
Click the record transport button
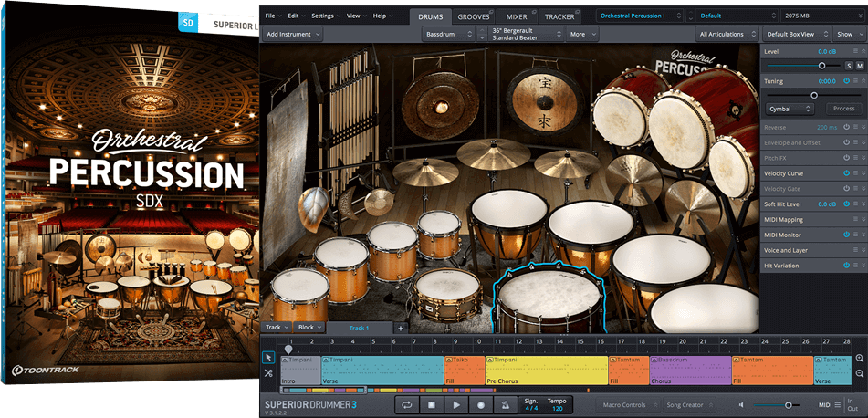click(481, 404)
